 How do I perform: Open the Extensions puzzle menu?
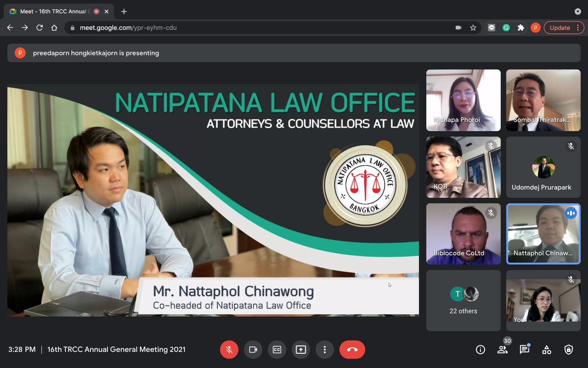pos(521,28)
